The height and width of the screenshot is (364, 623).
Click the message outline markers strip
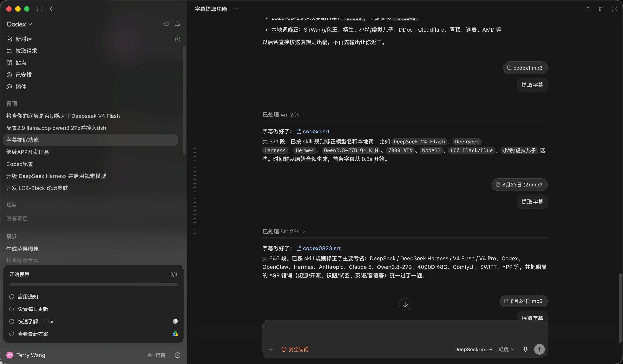[195, 191]
